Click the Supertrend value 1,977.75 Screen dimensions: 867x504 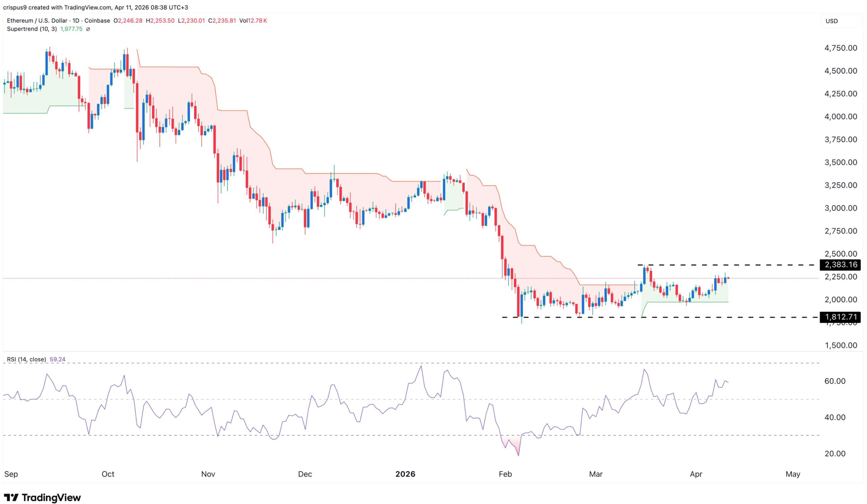pos(71,29)
